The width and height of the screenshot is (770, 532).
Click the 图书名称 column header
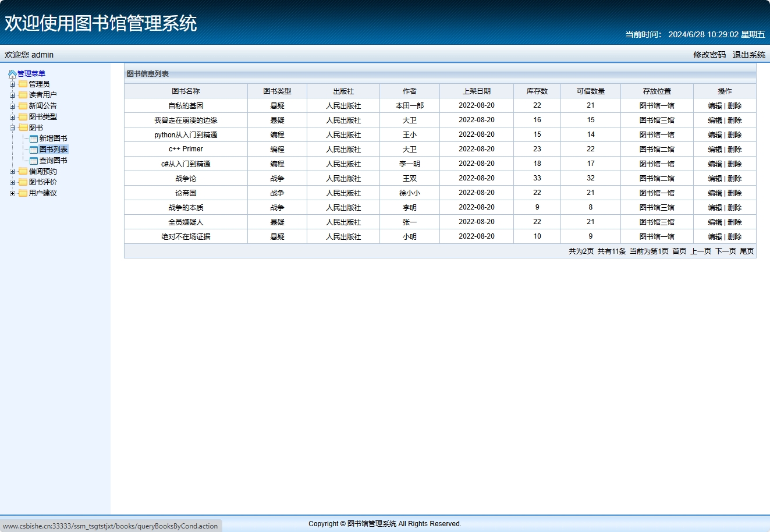186,91
